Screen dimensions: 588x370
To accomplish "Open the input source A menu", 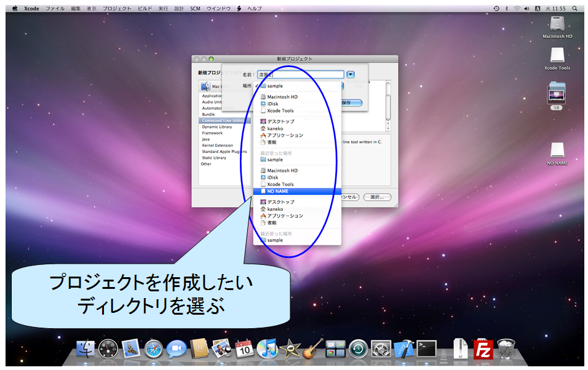I will (538, 8).
